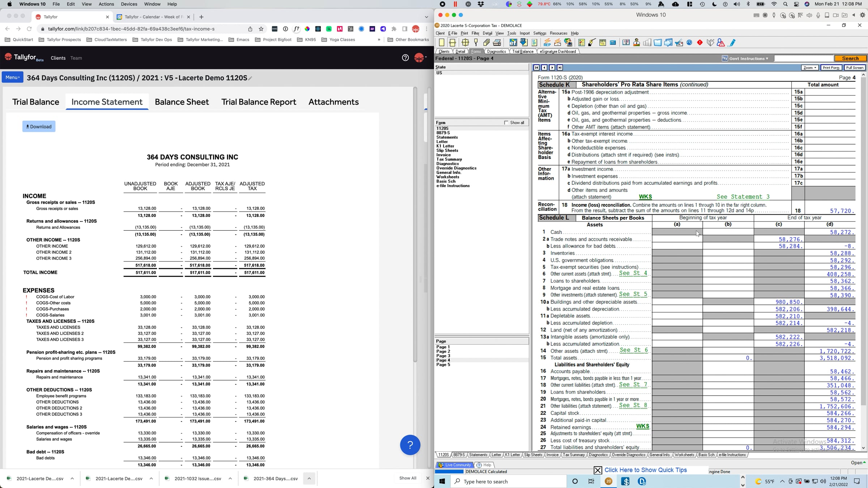Open the Zoom dropdown in the Lacerte form viewer

pos(809,68)
